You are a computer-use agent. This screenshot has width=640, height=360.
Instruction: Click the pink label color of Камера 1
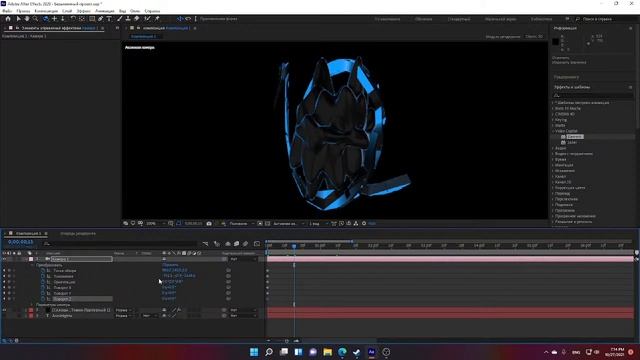(31, 259)
